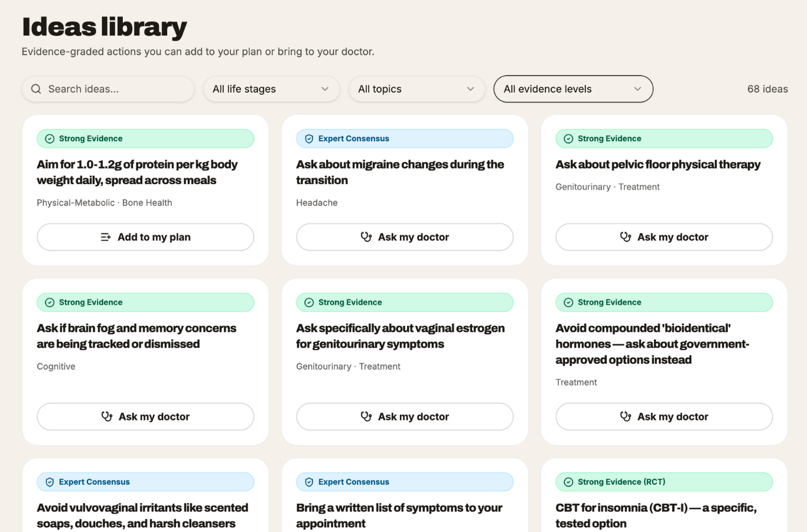Click the Ideas library heading
The height and width of the screenshot is (532, 807).
pyautogui.click(x=105, y=27)
